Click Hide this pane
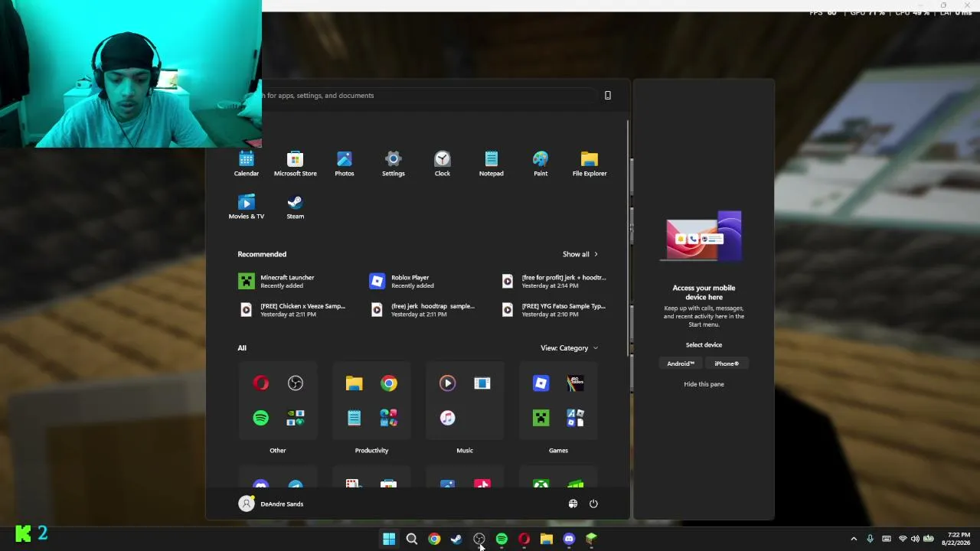 click(704, 384)
